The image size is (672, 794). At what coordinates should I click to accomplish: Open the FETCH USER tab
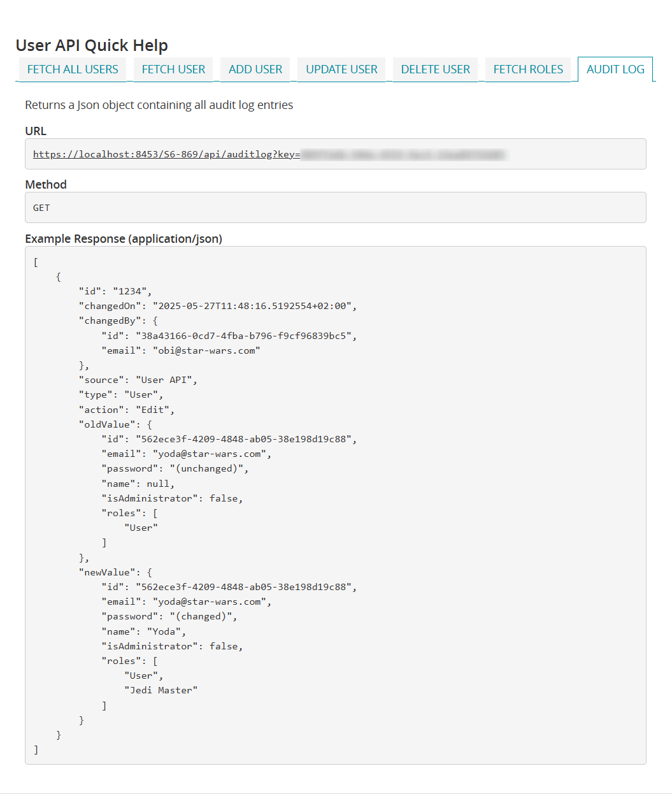tap(173, 69)
